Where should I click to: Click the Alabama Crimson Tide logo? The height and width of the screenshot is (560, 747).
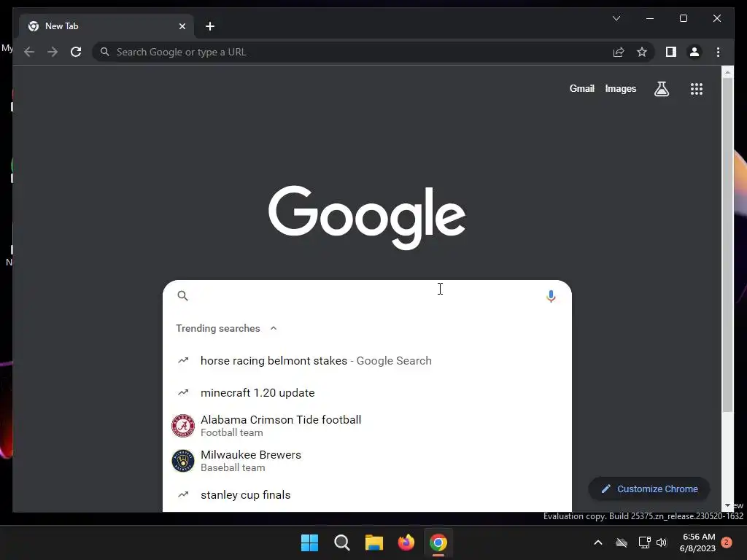(183, 426)
